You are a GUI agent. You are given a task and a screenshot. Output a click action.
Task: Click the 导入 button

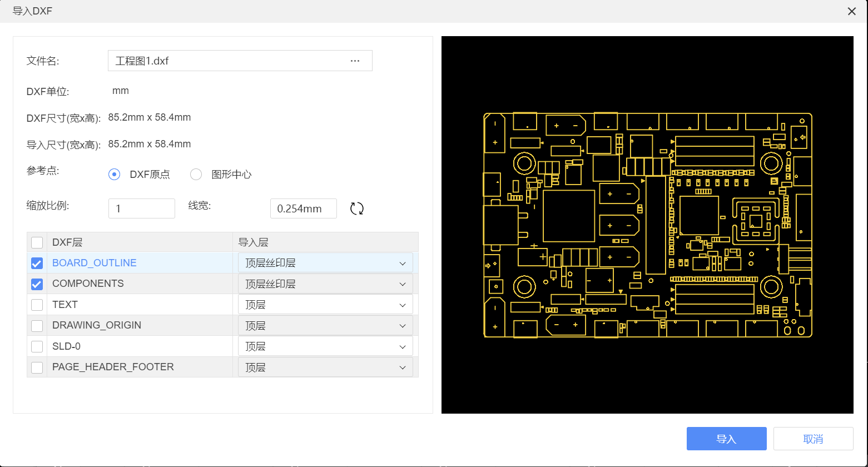tap(726, 439)
